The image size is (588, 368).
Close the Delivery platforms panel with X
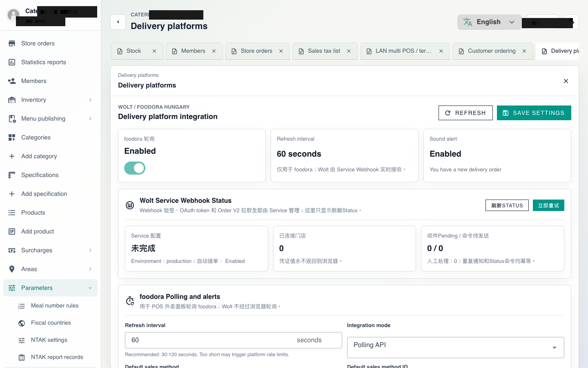point(566,81)
